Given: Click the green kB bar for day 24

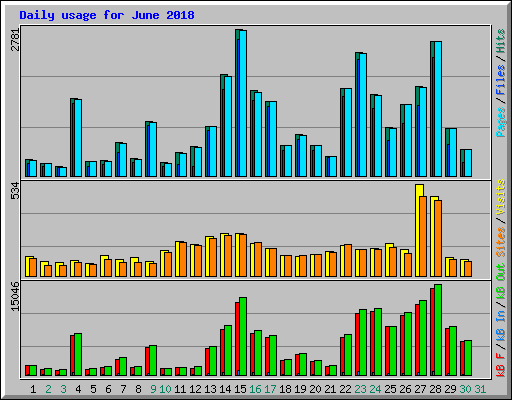Looking at the screenshot, I should click(x=378, y=342).
